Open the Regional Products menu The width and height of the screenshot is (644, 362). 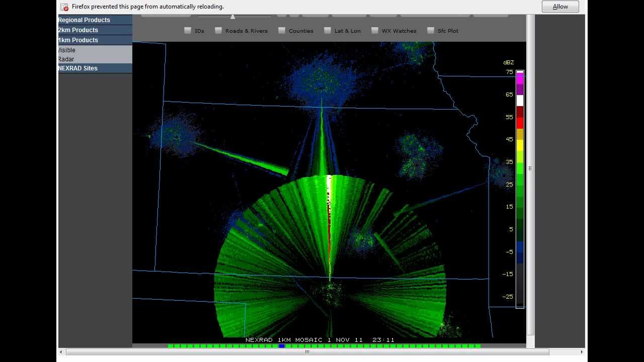click(x=95, y=20)
